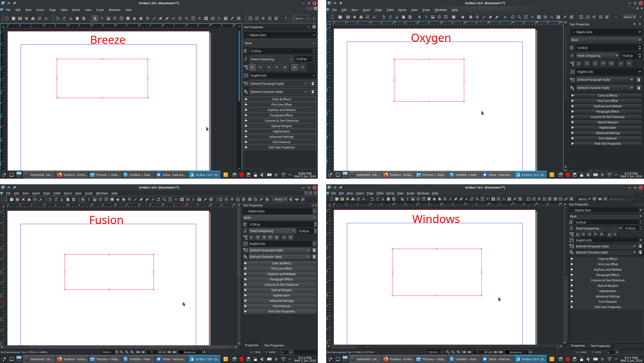Click the Zoom magnifier tool in Windows-style toolbar
The image size is (644, 363).
tap(477, 199)
